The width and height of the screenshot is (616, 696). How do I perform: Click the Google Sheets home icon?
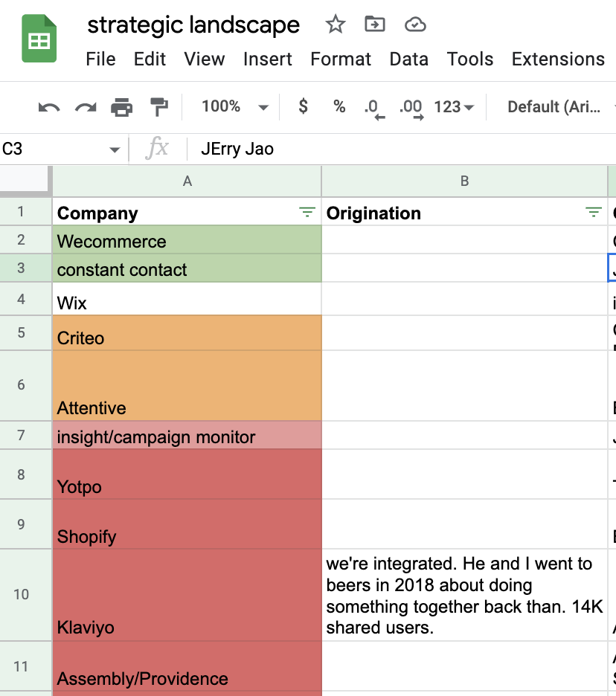coord(39,38)
